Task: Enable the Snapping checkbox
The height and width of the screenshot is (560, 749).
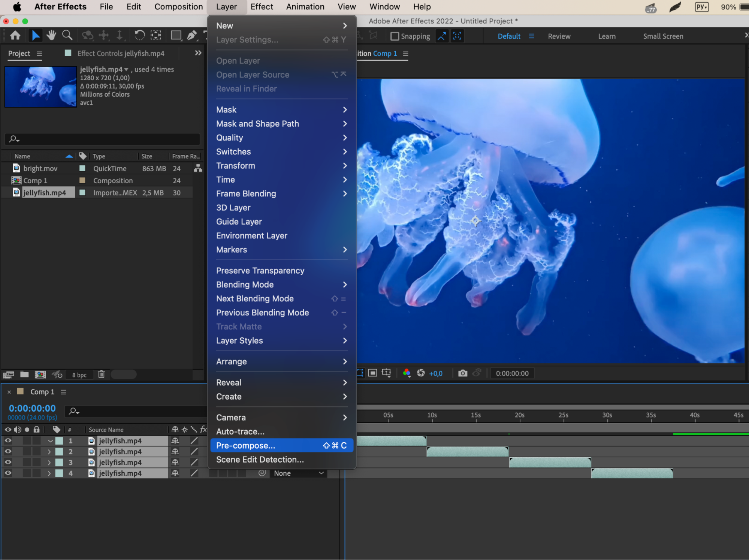Action: click(395, 36)
